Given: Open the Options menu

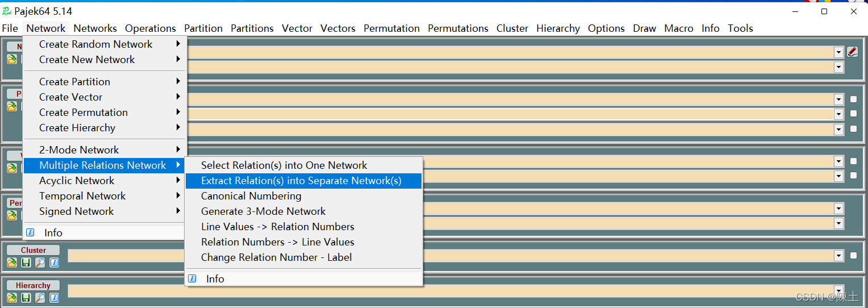Looking at the screenshot, I should [x=606, y=28].
